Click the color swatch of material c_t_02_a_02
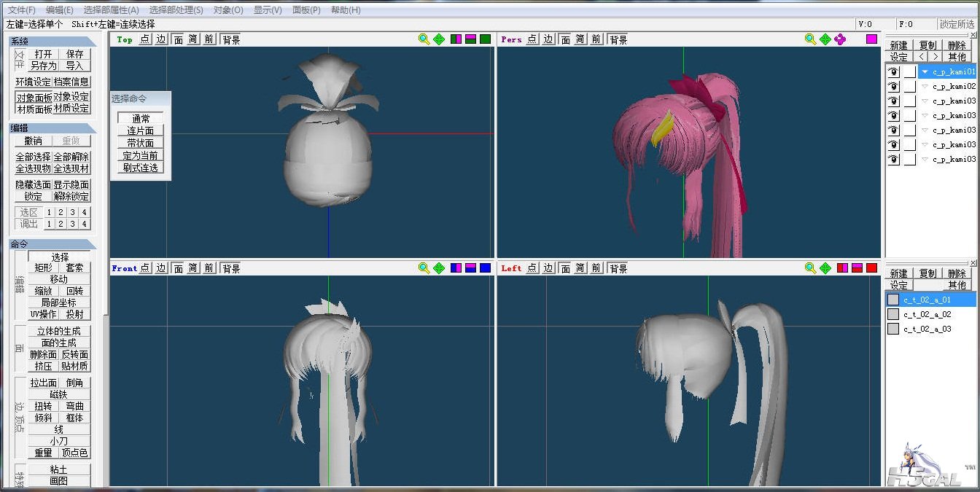This screenshot has width=980, height=492. (x=893, y=314)
